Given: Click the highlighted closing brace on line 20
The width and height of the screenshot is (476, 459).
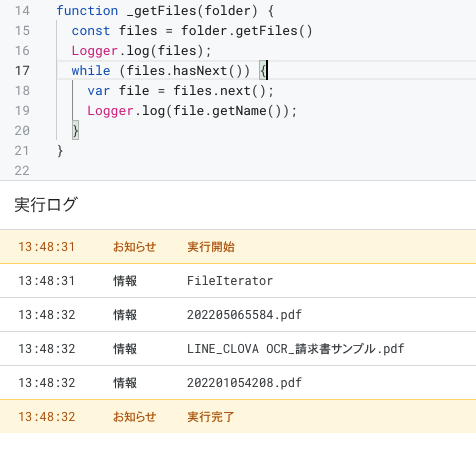Looking at the screenshot, I should [75, 130].
